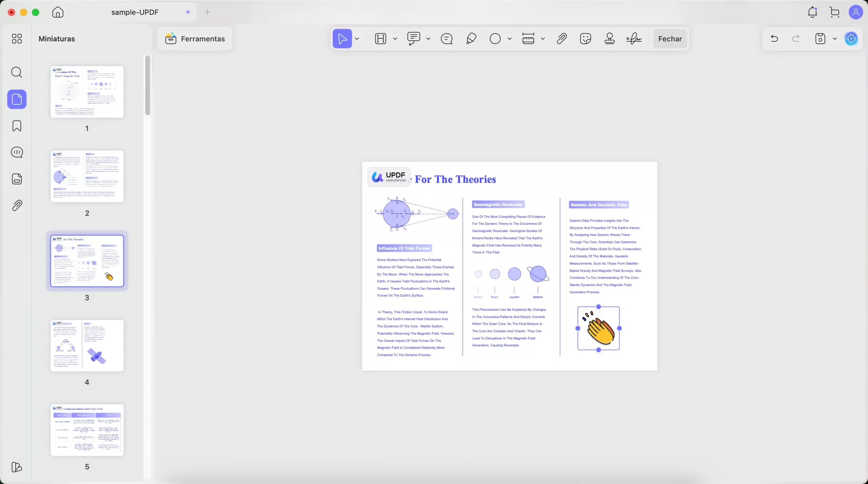868x484 pixels.
Task: Click the Ferramentas button
Action: point(195,39)
